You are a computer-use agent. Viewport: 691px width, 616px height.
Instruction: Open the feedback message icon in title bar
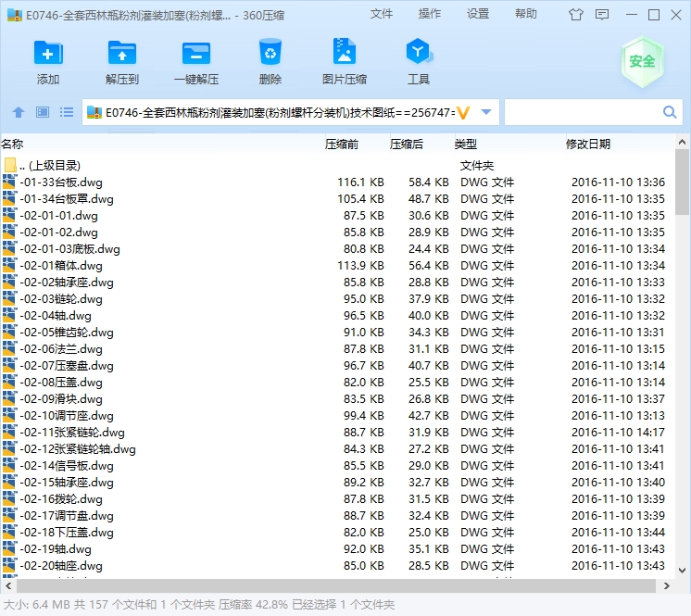(602, 15)
